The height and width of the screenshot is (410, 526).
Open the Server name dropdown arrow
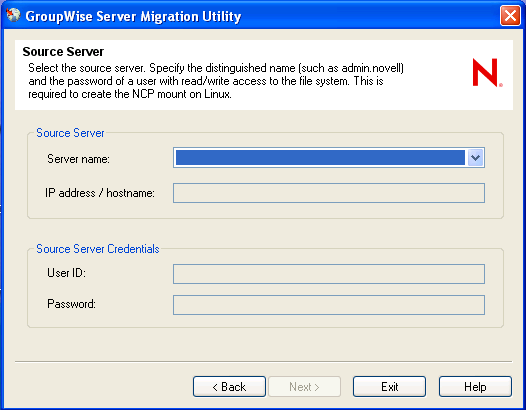coord(475,158)
